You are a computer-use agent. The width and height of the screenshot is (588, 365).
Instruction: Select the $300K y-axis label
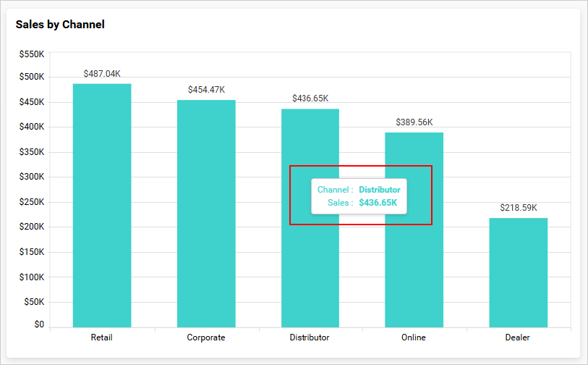click(x=32, y=177)
